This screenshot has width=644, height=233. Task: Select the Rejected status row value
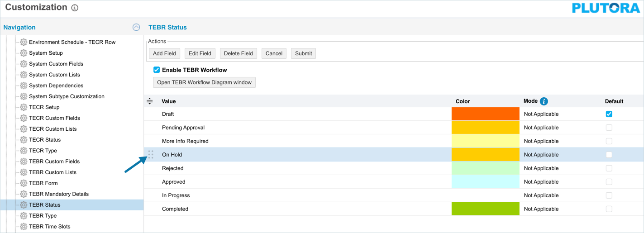tap(173, 168)
